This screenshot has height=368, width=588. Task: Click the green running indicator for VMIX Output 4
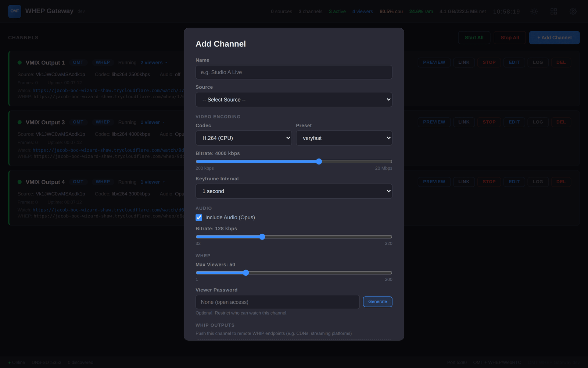click(19, 181)
